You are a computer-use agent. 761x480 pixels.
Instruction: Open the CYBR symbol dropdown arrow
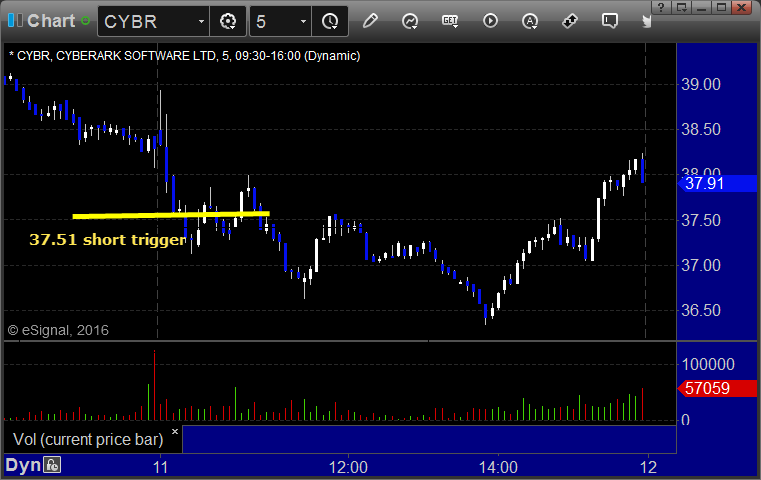click(x=201, y=21)
